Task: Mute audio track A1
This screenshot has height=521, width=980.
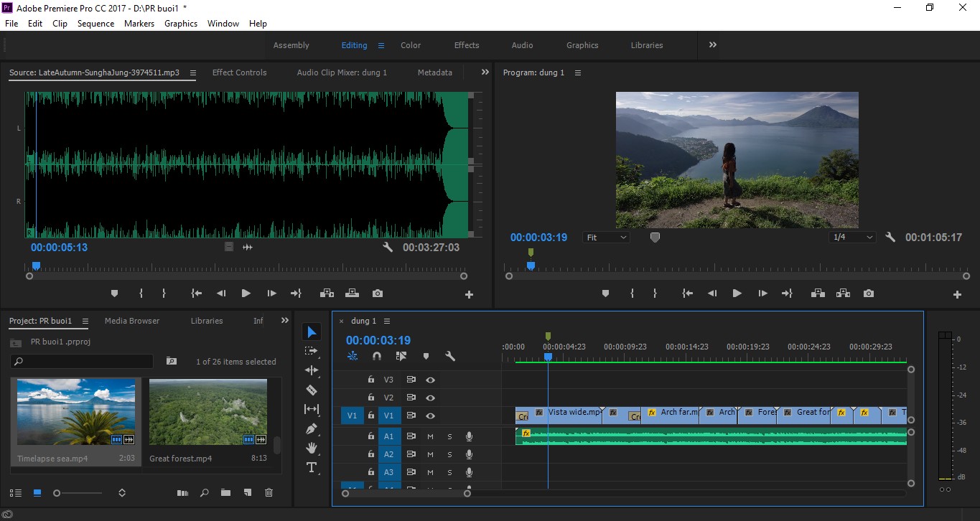Action: 430,436
